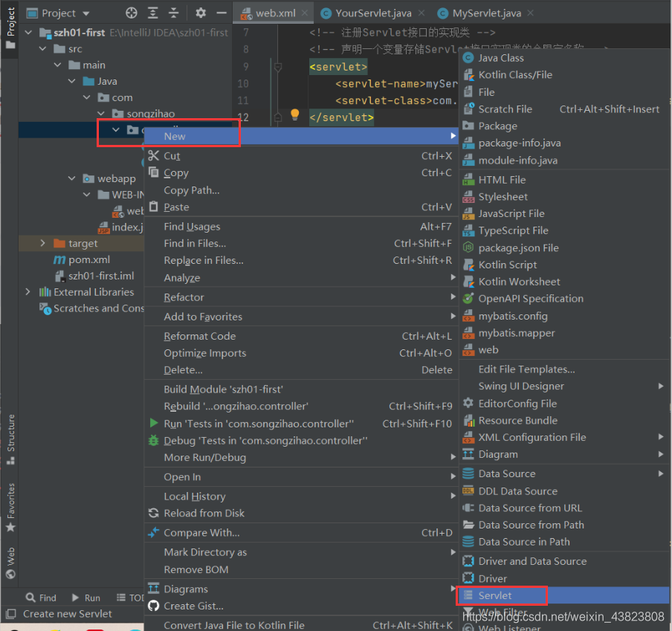Click the OpenAPI Specification icon
Viewport: 672px width, 631px height.
[468, 299]
